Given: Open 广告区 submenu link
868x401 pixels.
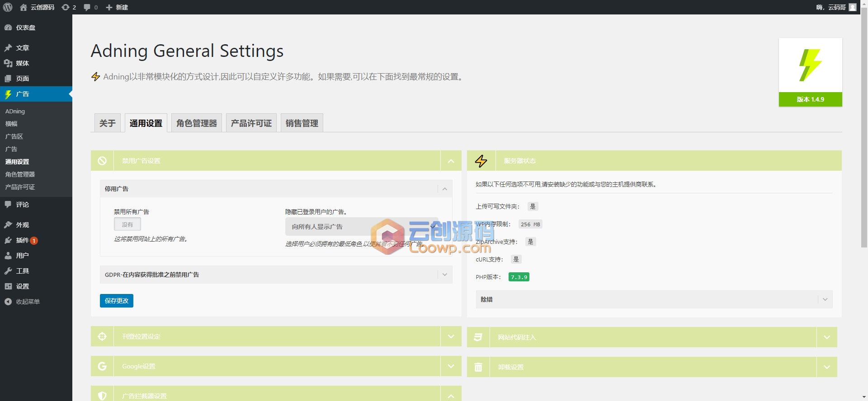Looking at the screenshot, I should pyautogui.click(x=14, y=136).
